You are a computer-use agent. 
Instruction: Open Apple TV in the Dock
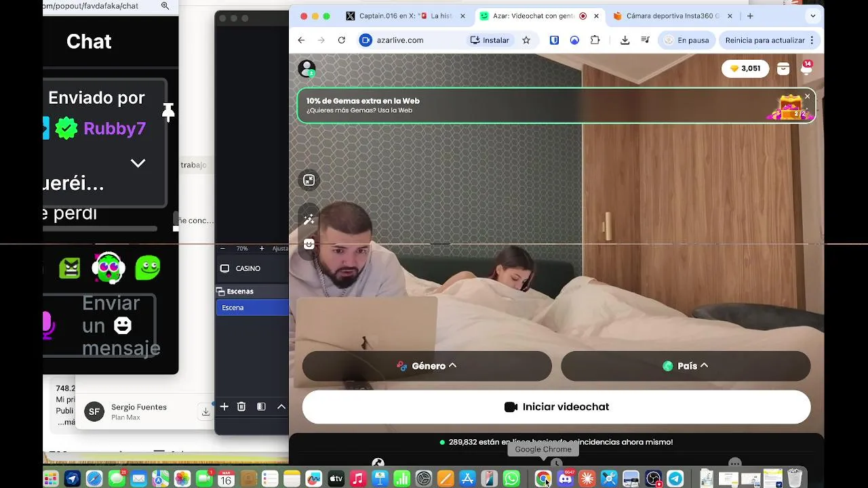(x=336, y=479)
